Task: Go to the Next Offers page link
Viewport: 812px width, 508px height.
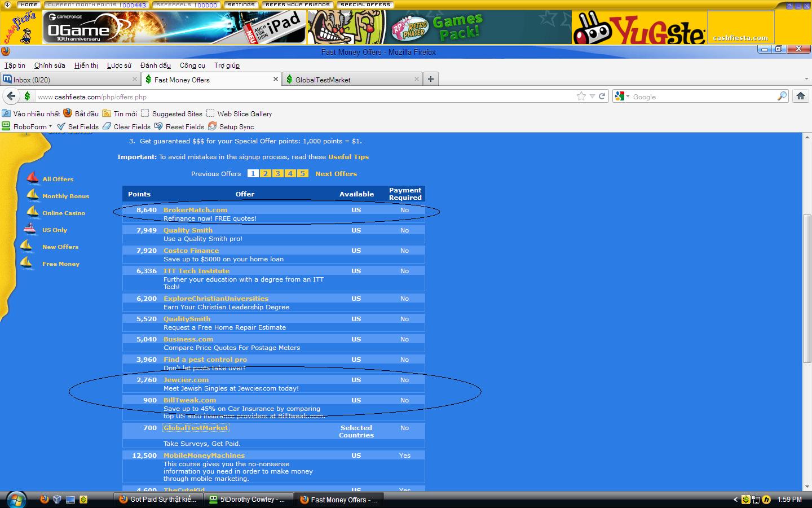Action: click(x=336, y=174)
